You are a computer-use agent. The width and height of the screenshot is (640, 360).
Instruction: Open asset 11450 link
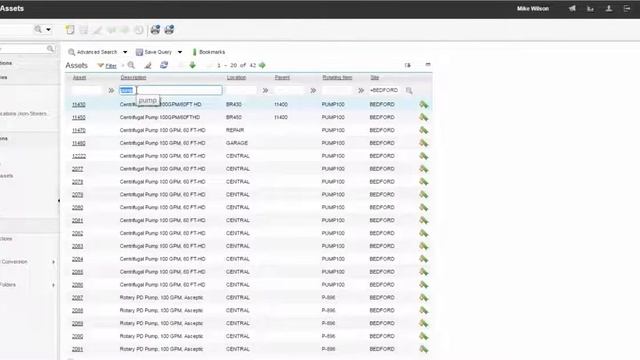pyautogui.click(x=79, y=118)
